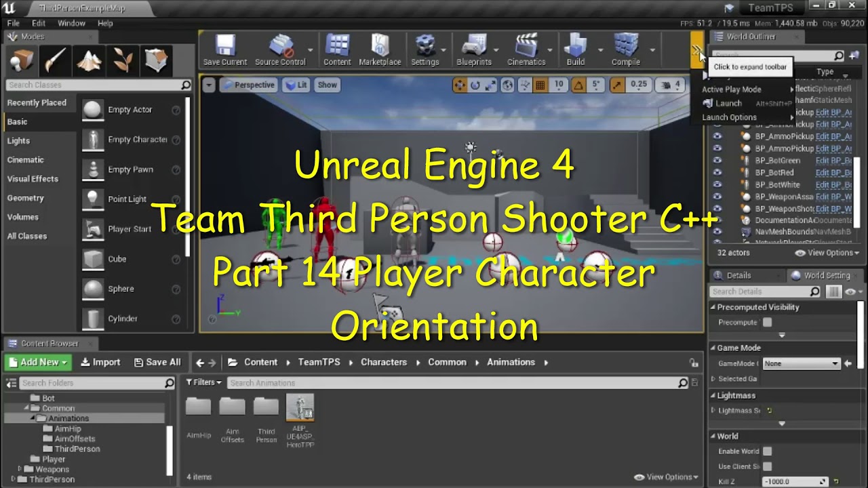
Task: Toggle world/local coordinate system globe icon
Action: (x=507, y=85)
